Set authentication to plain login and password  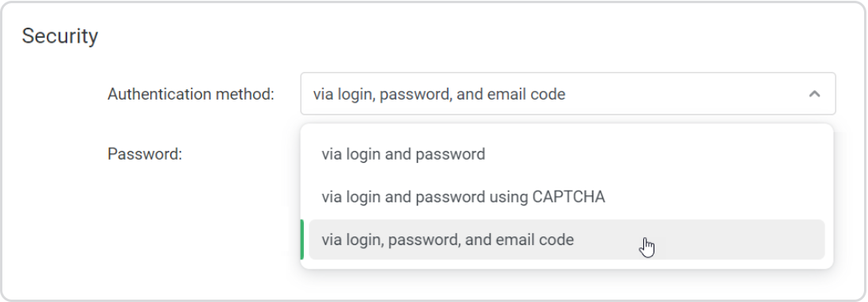(567, 153)
